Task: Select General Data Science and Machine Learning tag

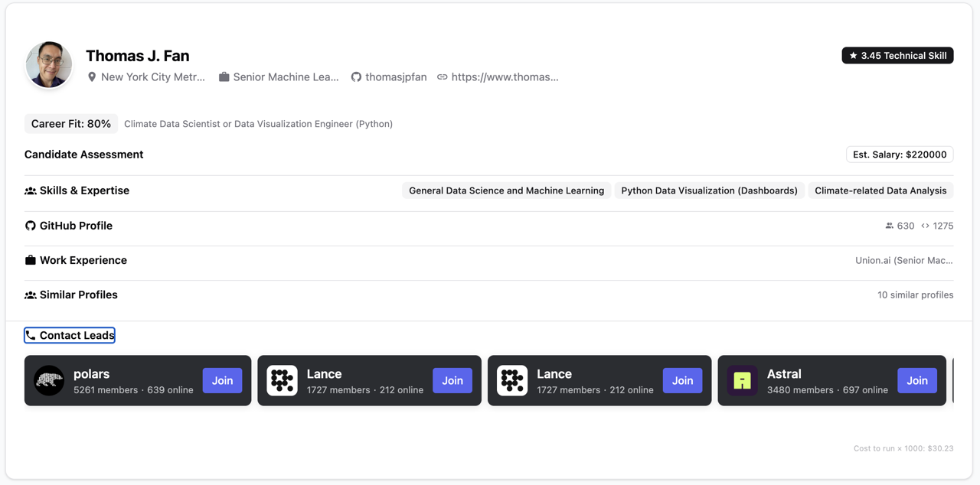Action: pyautogui.click(x=506, y=190)
